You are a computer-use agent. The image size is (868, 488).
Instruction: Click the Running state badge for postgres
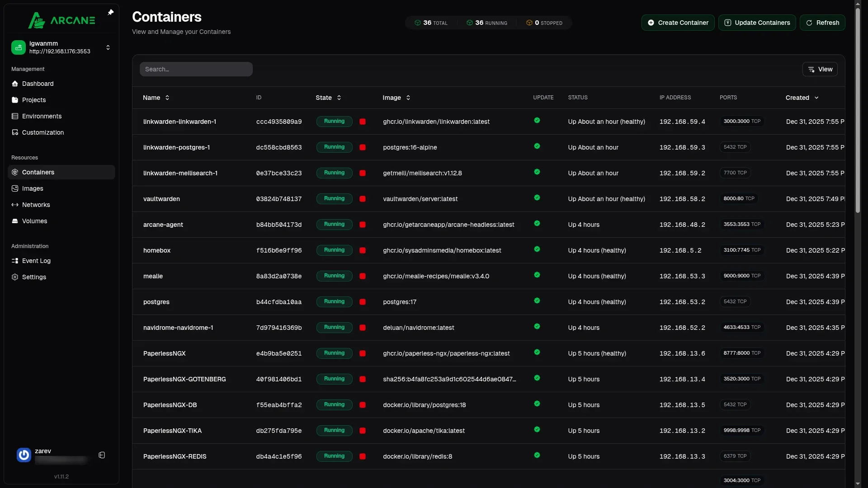(334, 302)
